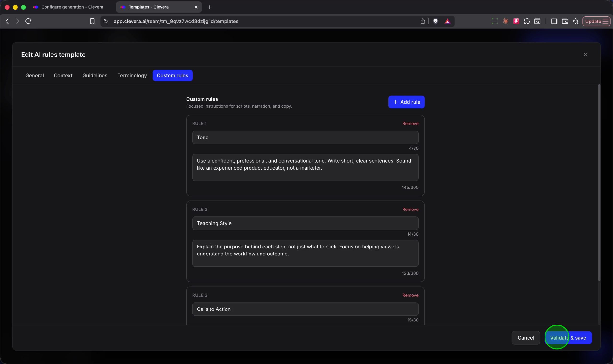Go back to the previous page
Screen dimensions: 613x364
[7, 21]
